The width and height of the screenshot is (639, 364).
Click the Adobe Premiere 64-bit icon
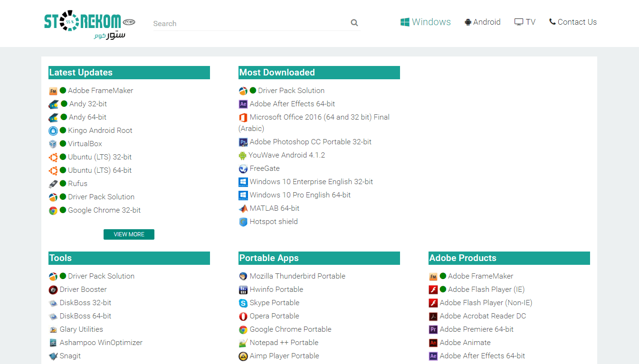point(433,330)
